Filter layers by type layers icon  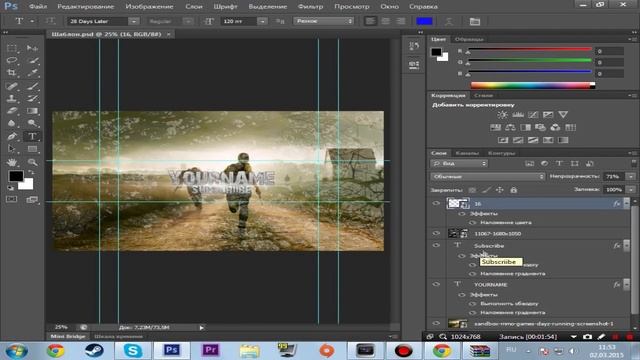(x=559, y=163)
